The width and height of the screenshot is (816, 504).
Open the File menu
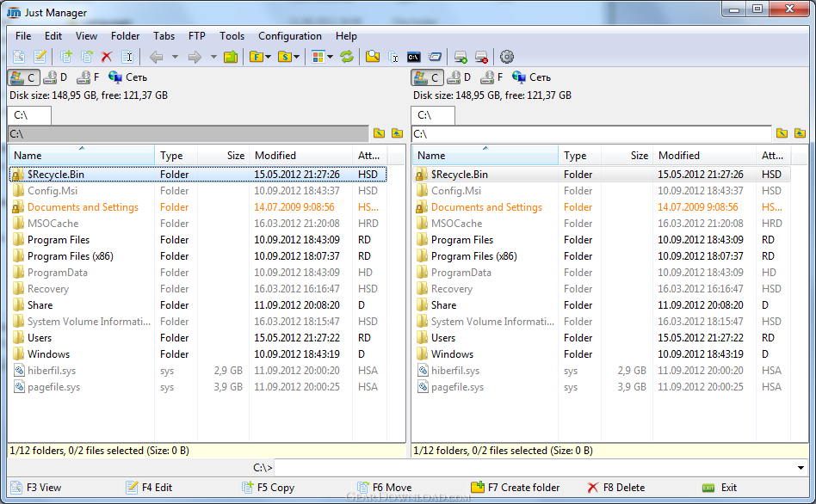point(23,36)
